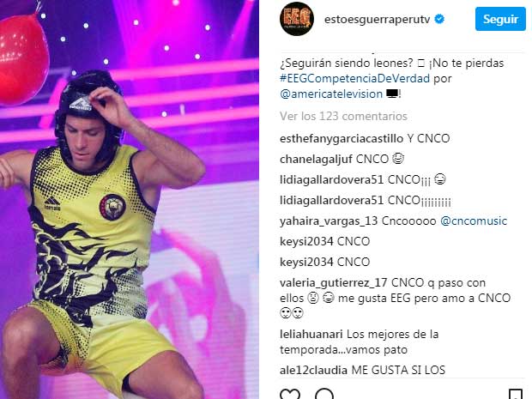
Task: Open the estoesguerraperutv profile name
Action: click(x=377, y=20)
